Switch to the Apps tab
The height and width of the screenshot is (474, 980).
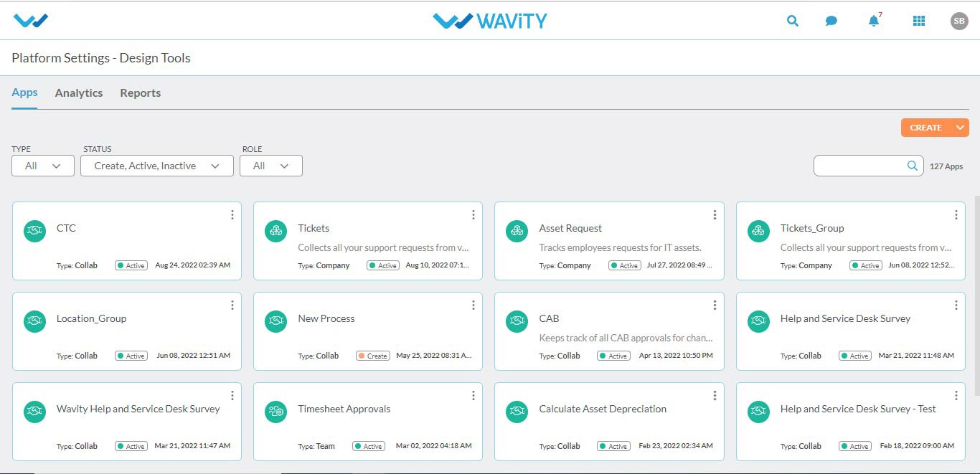coord(24,93)
